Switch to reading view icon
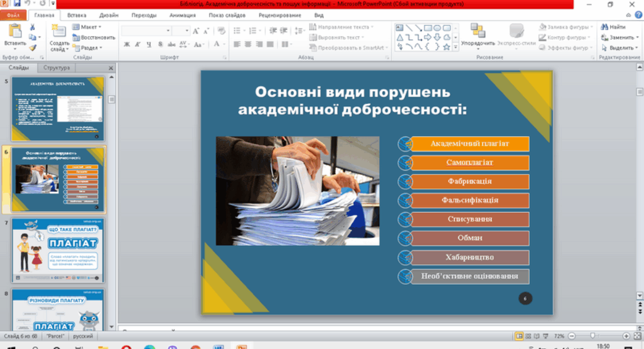Screen dimensions: 644x349 coord(537,336)
